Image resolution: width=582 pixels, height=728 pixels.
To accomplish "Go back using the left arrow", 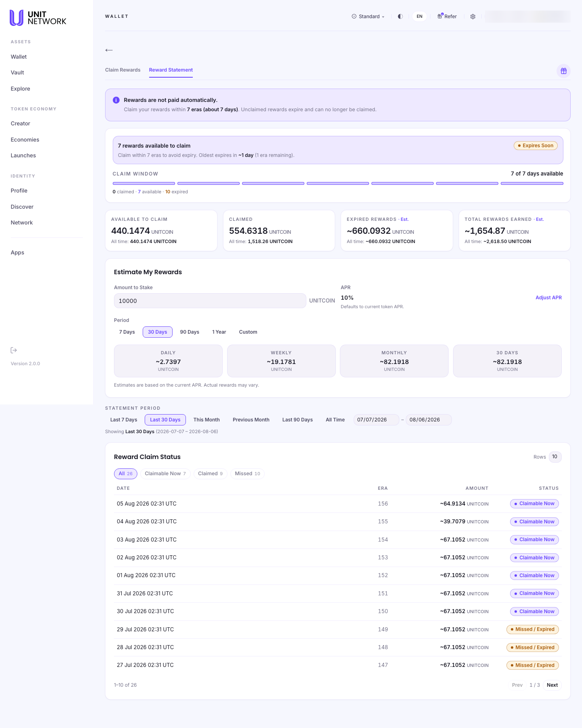I will tap(109, 50).
